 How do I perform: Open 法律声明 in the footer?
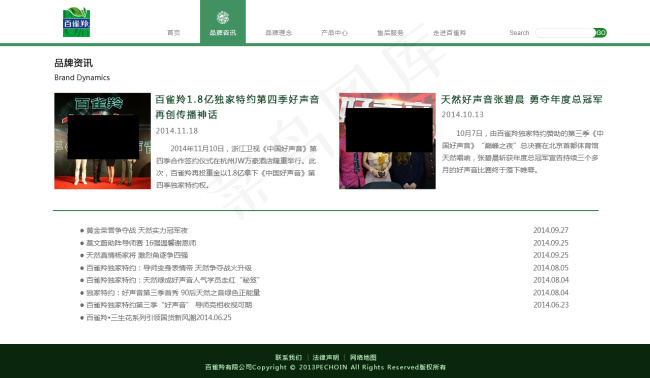(326, 357)
